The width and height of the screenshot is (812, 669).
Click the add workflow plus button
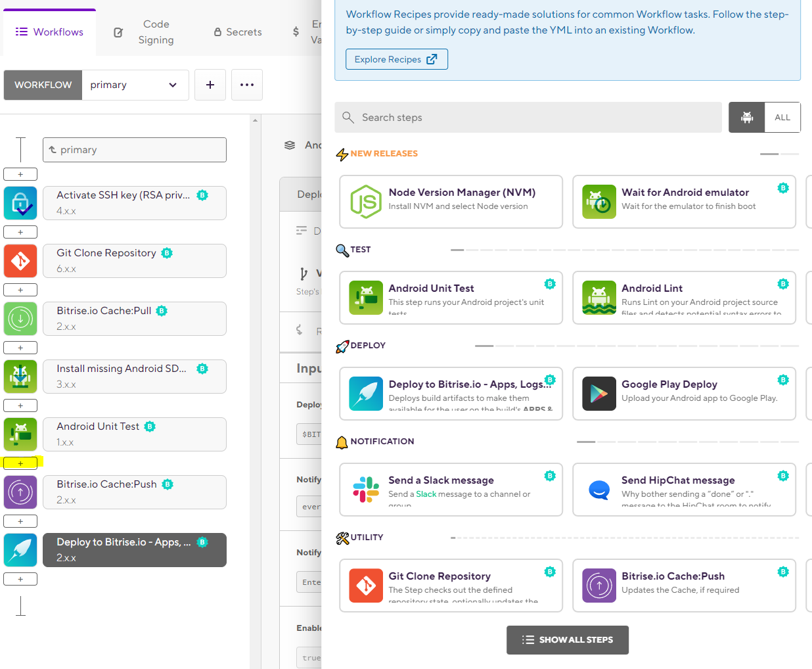(x=210, y=85)
